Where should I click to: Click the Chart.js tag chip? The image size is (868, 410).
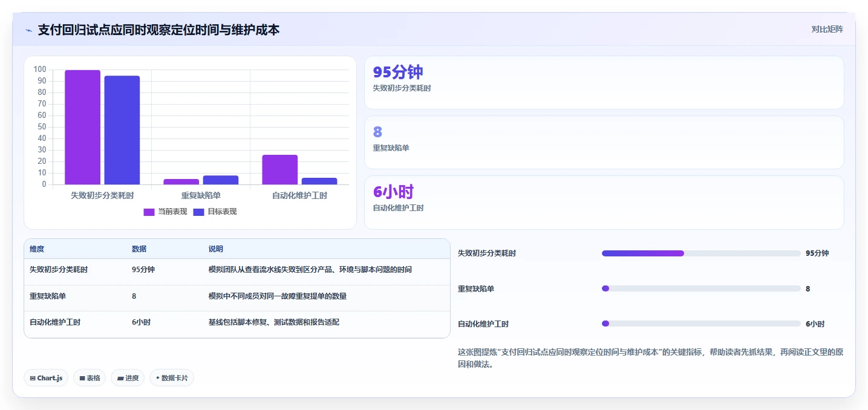[46, 378]
